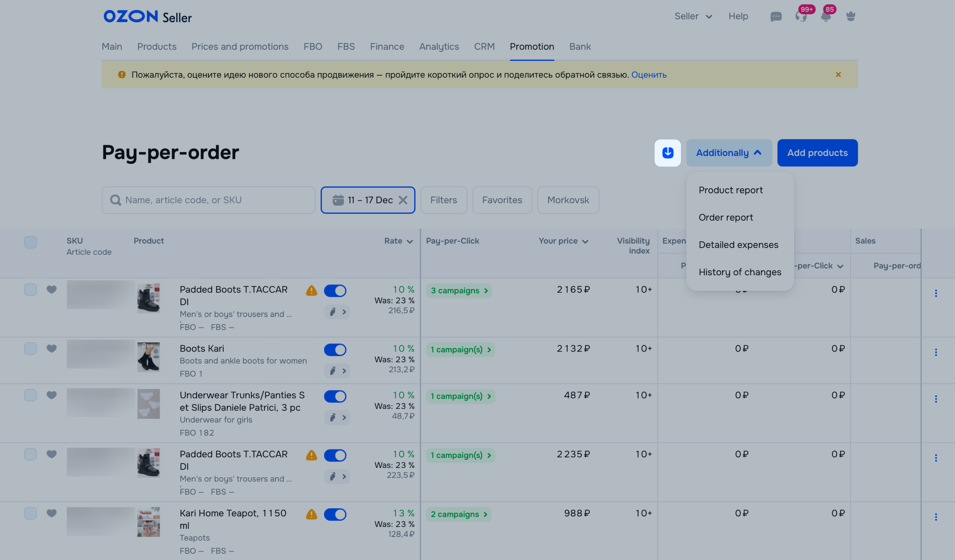Click the crown profile icon in header
The image size is (955, 560).
coord(850,16)
